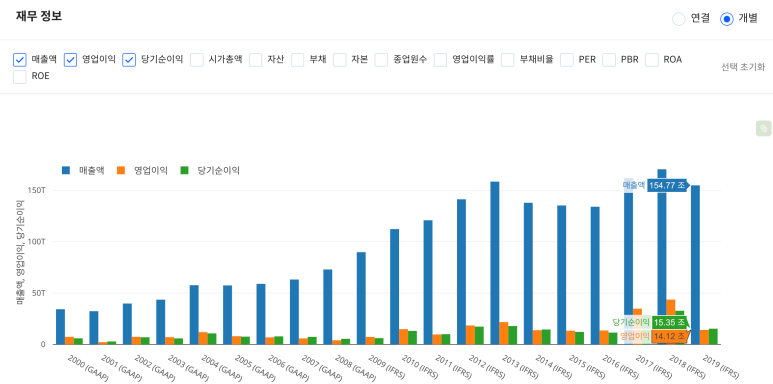This screenshot has height=384, width=773.
Task: Enable the 종업원수 checkbox
Action: coord(382,60)
